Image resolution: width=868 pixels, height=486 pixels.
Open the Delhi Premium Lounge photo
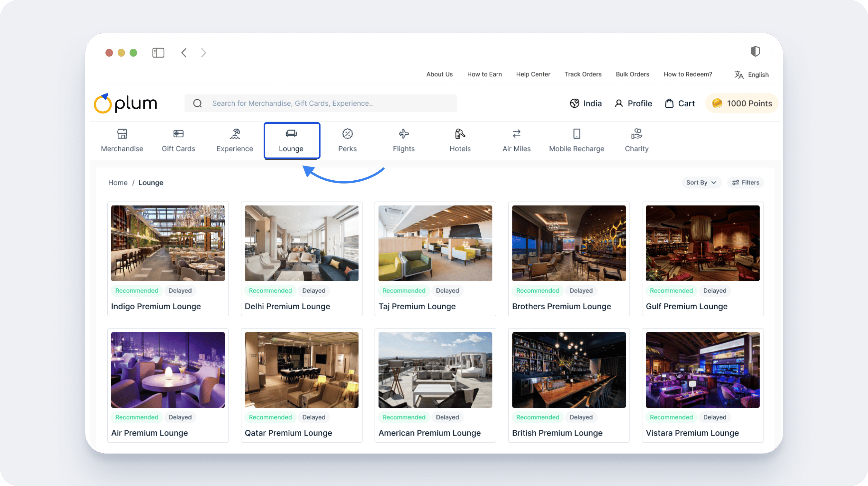pyautogui.click(x=302, y=244)
